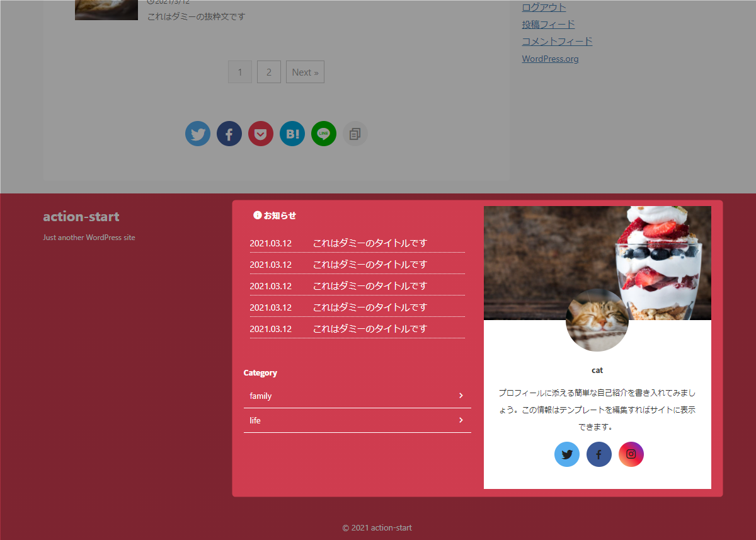This screenshot has width=756, height=540.
Task: Click the profile description paragraph
Action: pos(597,410)
